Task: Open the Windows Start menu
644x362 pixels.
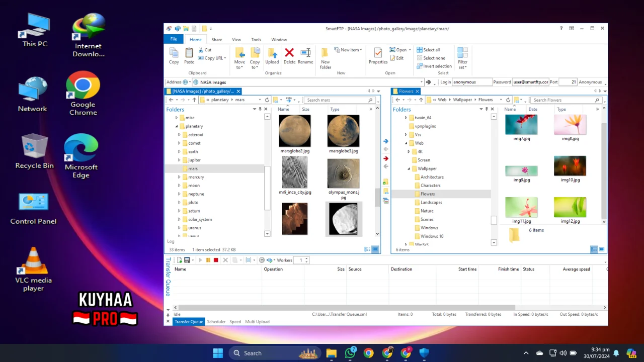Action: [x=218, y=353]
